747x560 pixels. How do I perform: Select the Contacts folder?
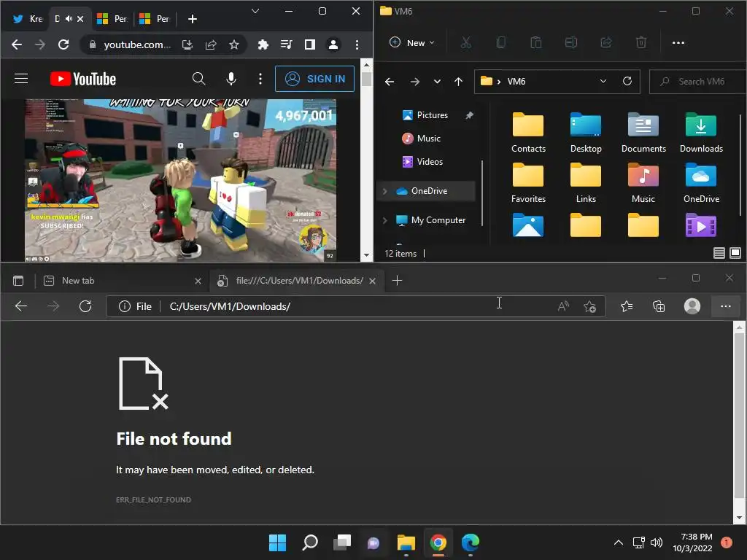(x=528, y=133)
